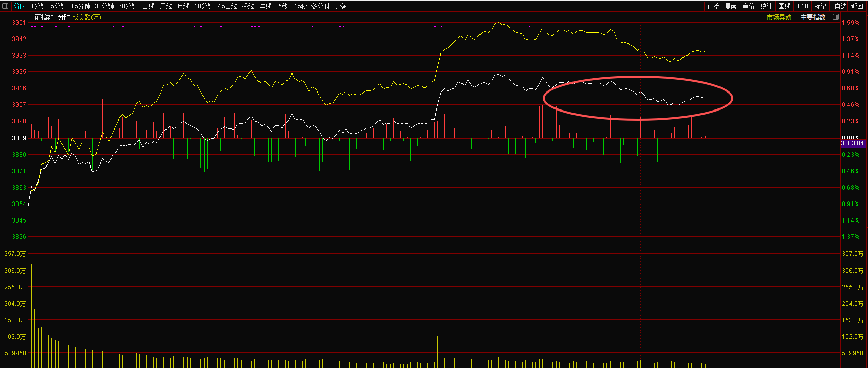Open the 直播 live broadcast button

[713, 6]
